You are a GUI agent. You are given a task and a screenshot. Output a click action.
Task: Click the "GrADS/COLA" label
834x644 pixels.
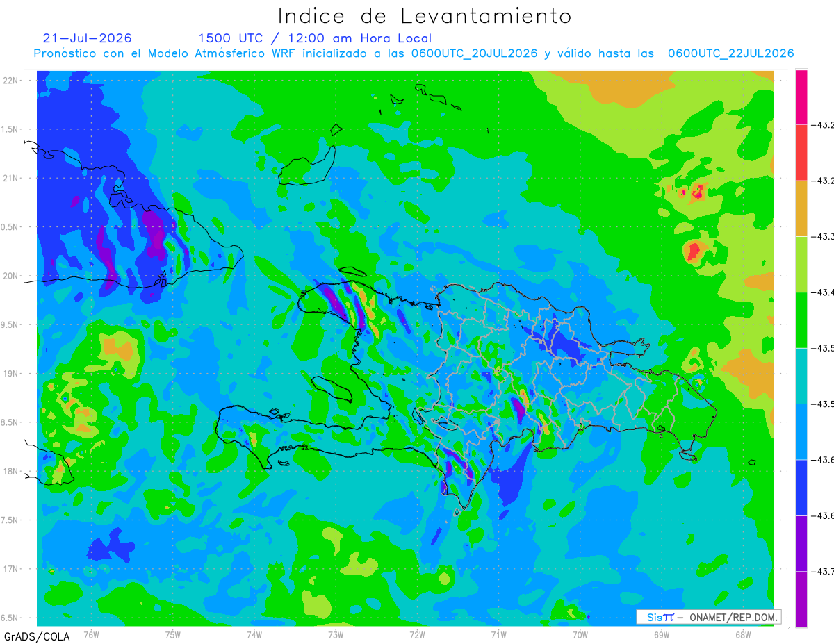[37, 636]
